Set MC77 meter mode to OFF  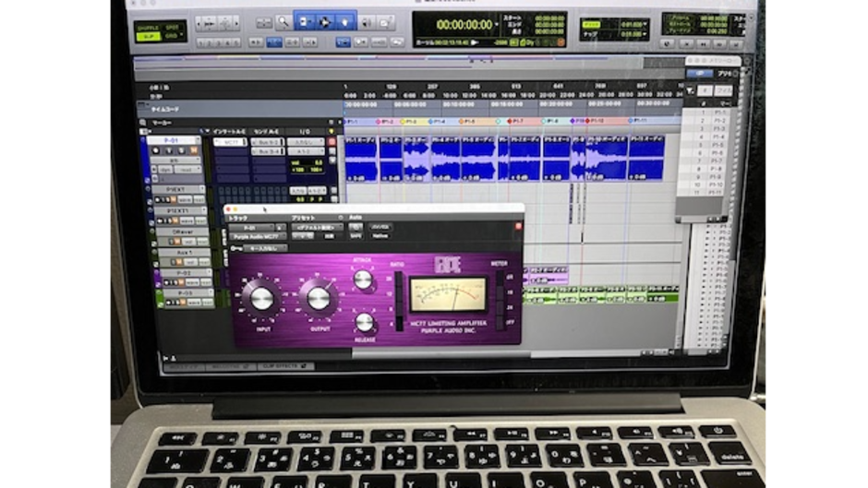pyautogui.click(x=500, y=322)
